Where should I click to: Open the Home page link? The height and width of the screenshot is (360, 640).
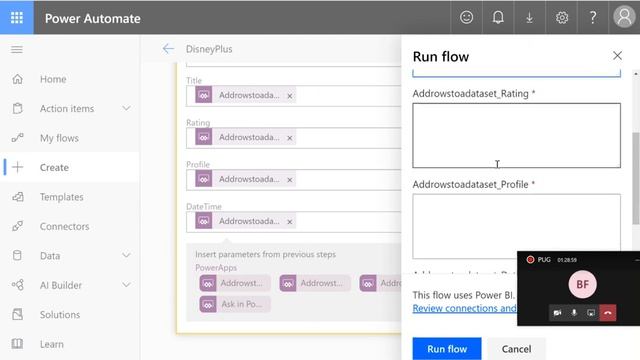coord(53,79)
